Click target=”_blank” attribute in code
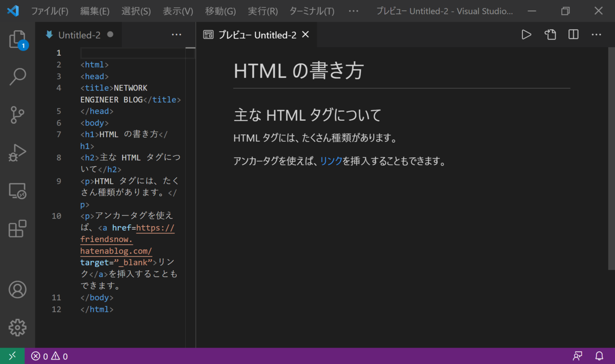 117,263
